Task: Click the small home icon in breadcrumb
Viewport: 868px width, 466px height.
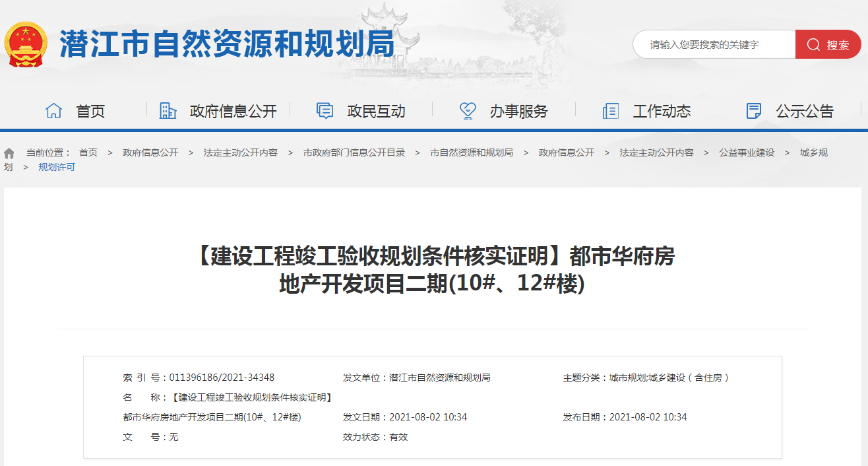Action: coord(9,153)
